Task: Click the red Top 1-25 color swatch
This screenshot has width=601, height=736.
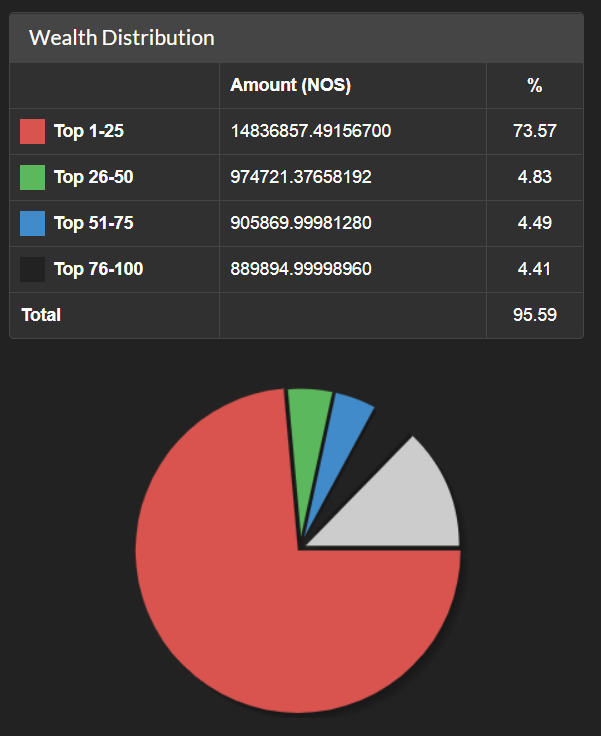Action: 32,131
